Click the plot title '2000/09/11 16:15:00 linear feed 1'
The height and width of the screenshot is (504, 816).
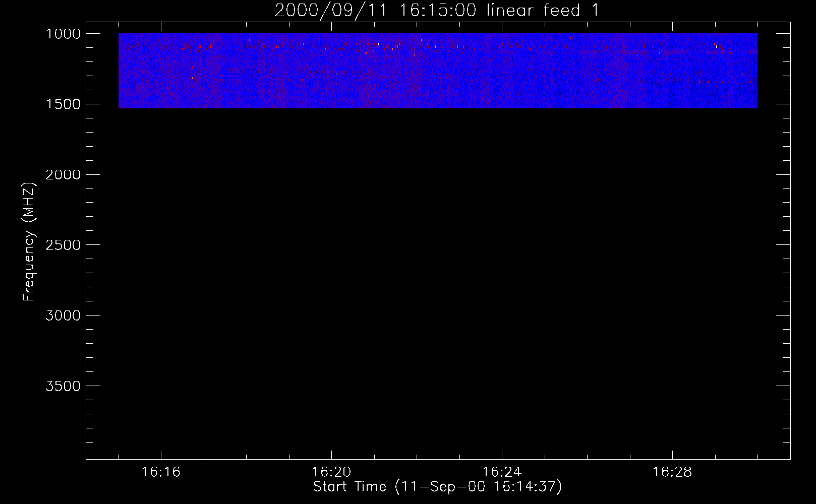(x=437, y=10)
